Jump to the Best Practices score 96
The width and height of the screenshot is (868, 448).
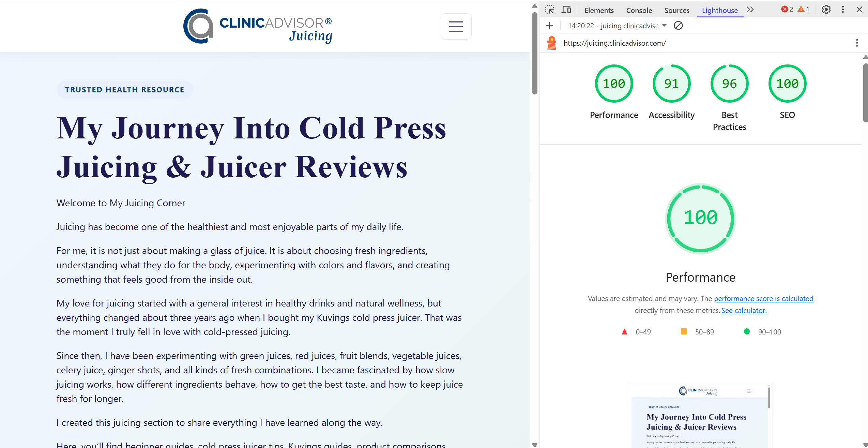[729, 84]
